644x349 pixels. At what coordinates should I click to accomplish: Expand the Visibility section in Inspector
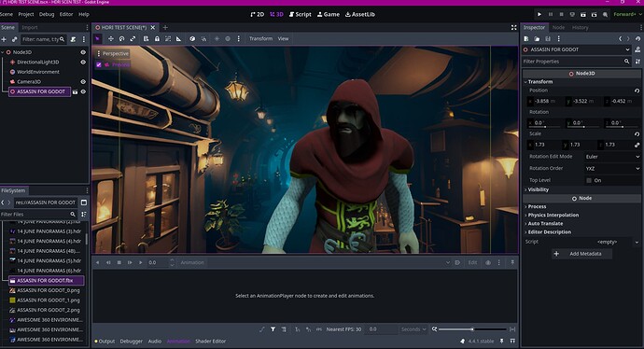pyautogui.click(x=538, y=189)
